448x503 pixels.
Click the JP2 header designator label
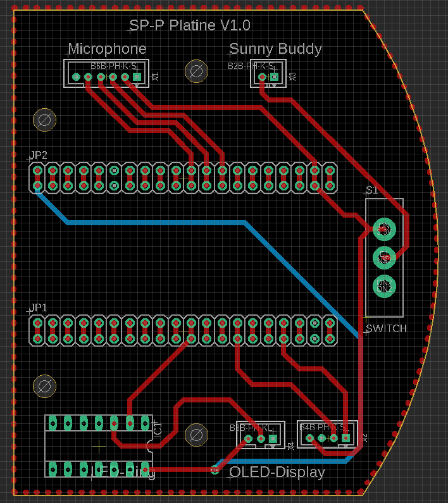(x=38, y=156)
